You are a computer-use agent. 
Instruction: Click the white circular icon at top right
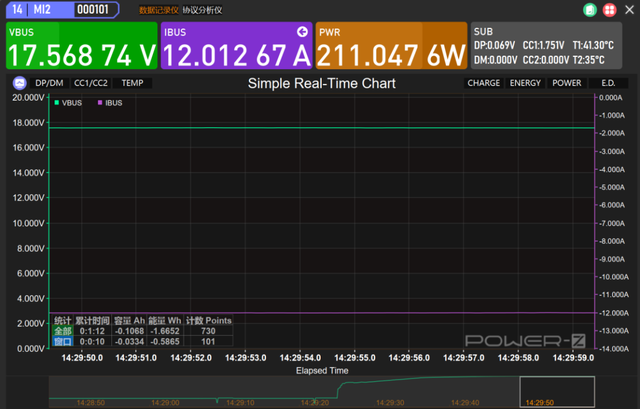[x=625, y=10]
